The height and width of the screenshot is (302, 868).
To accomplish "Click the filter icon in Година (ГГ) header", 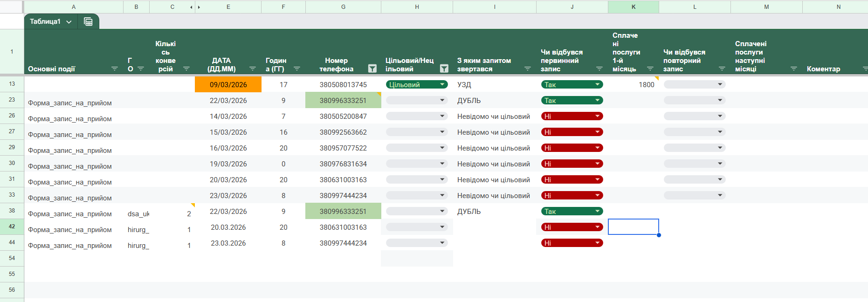I will coord(297,69).
